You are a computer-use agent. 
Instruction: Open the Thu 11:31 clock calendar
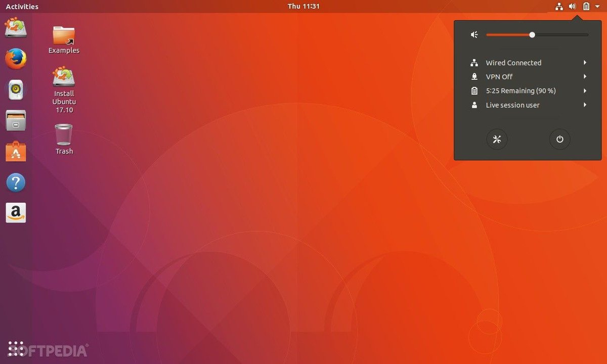[303, 7]
